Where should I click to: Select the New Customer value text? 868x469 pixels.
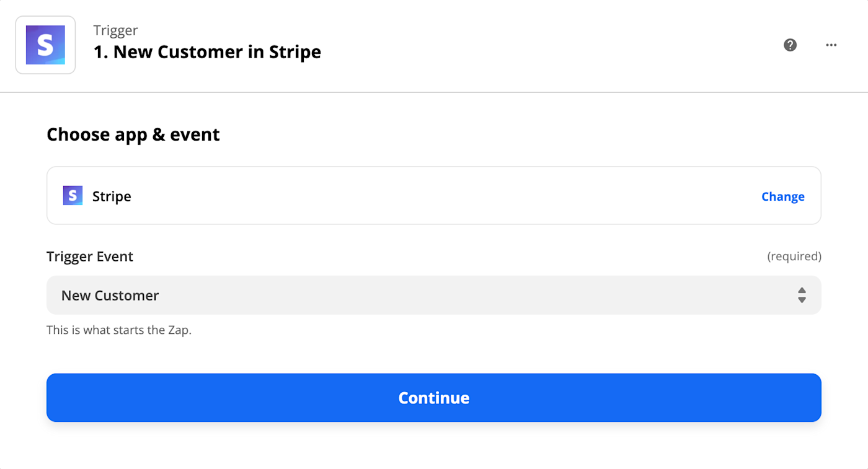click(x=110, y=296)
